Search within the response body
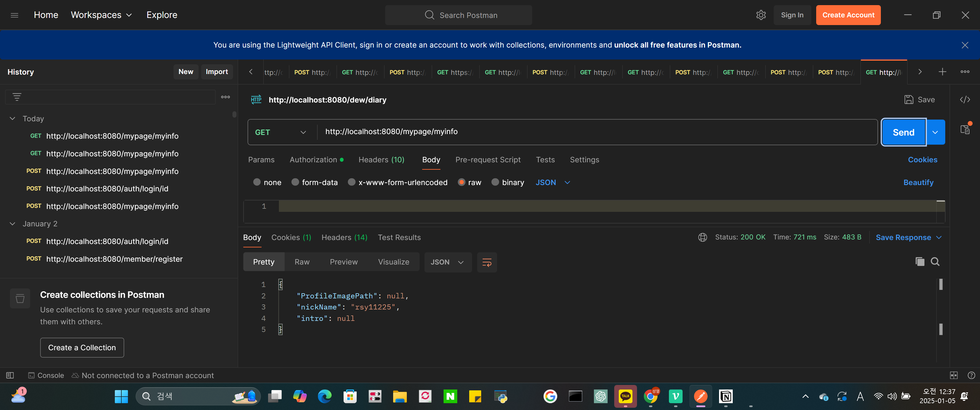980x410 pixels. [x=935, y=262]
